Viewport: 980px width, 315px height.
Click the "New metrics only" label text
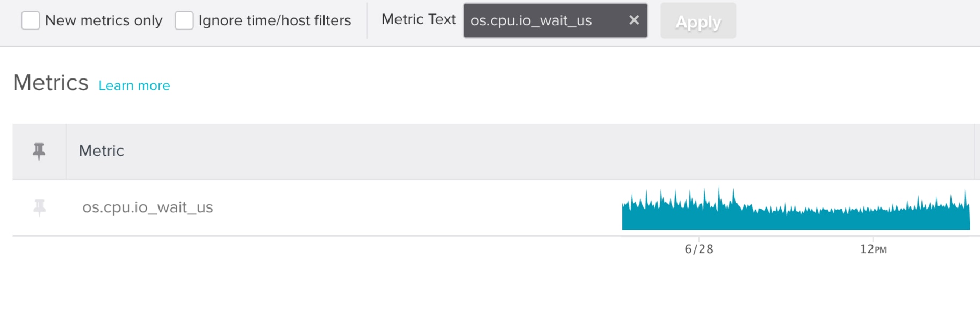pos(104,20)
